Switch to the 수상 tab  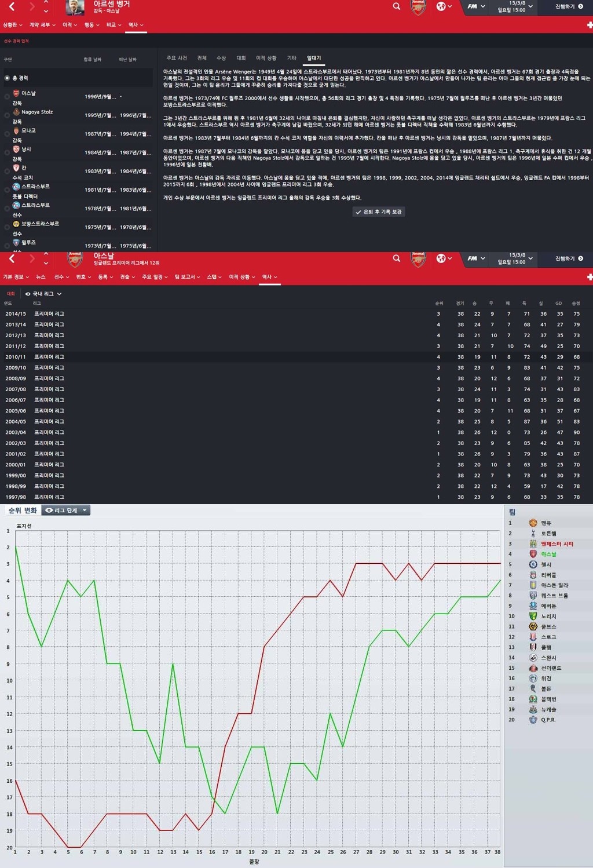click(221, 58)
